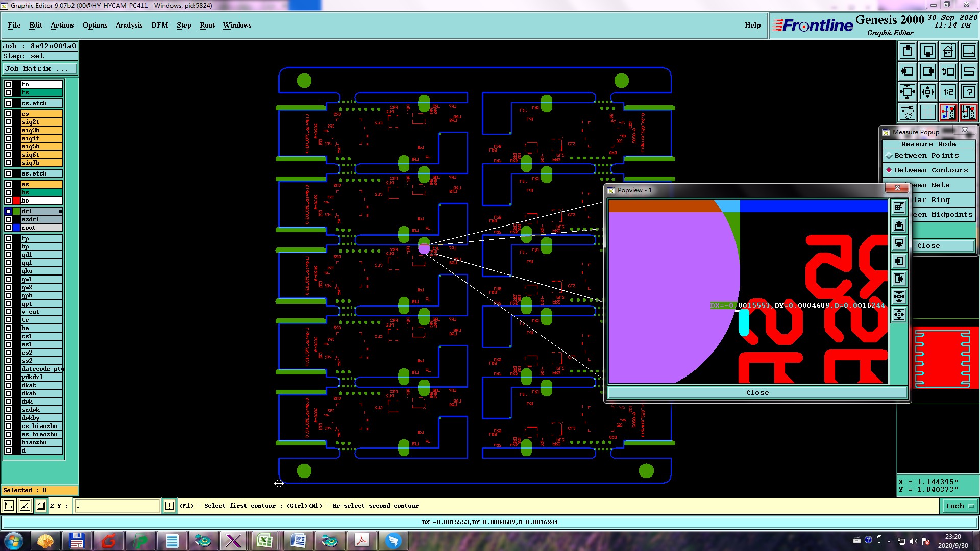Click the previous view undo-zoom icon
This screenshot has height=551, width=980.
click(x=948, y=71)
